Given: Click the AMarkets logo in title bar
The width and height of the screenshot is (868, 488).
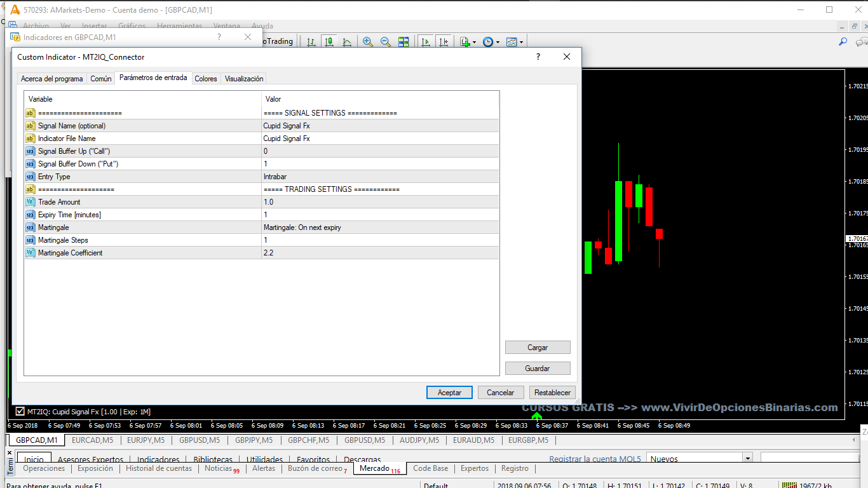Looking at the screenshot, I should [15, 10].
